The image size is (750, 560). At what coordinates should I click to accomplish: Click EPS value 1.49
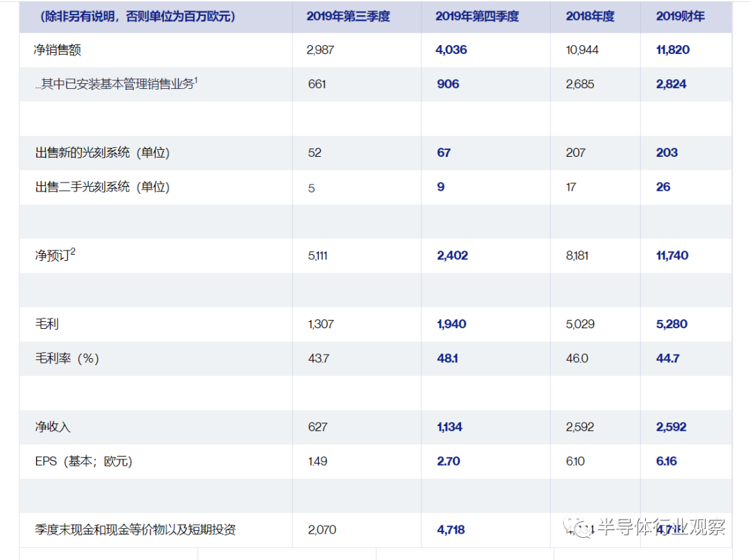tap(317, 461)
